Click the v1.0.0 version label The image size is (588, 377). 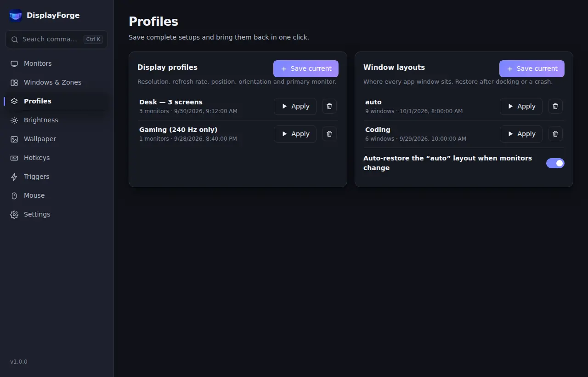click(x=19, y=362)
